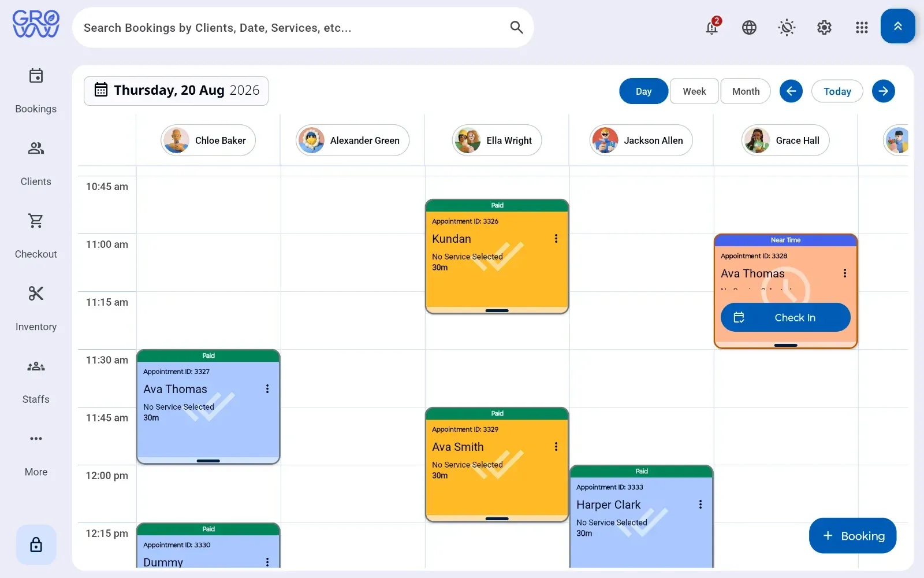Check In Ava Thomas appointment
The image size is (924, 578).
pos(785,317)
